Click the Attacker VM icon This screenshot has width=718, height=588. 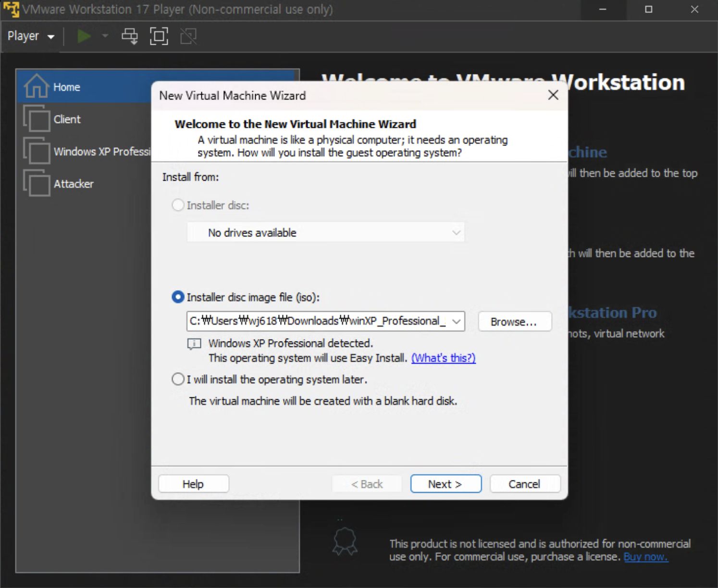point(37,183)
